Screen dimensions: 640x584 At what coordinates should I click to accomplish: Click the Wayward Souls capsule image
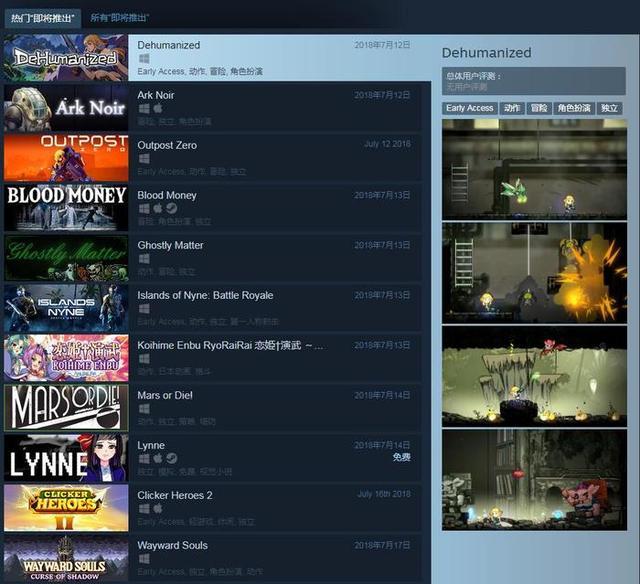66,558
